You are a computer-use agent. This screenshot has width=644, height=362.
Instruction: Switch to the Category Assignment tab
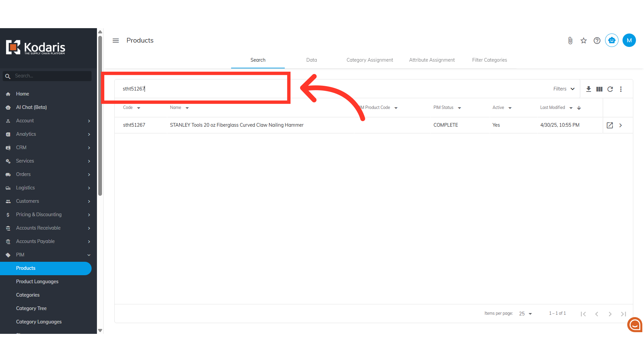370,60
